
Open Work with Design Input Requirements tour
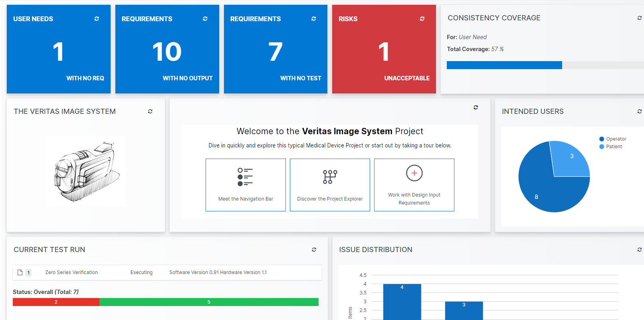click(x=414, y=185)
